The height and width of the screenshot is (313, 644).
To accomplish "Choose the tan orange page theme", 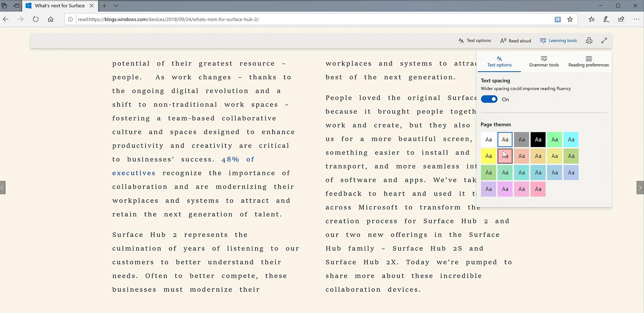I will [x=538, y=156].
